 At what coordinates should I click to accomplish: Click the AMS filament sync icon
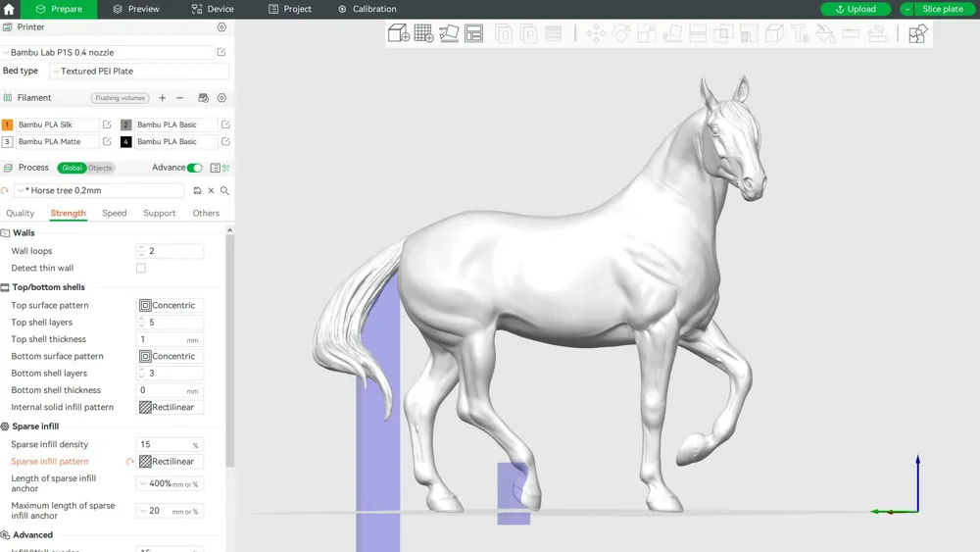click(203, 97)
